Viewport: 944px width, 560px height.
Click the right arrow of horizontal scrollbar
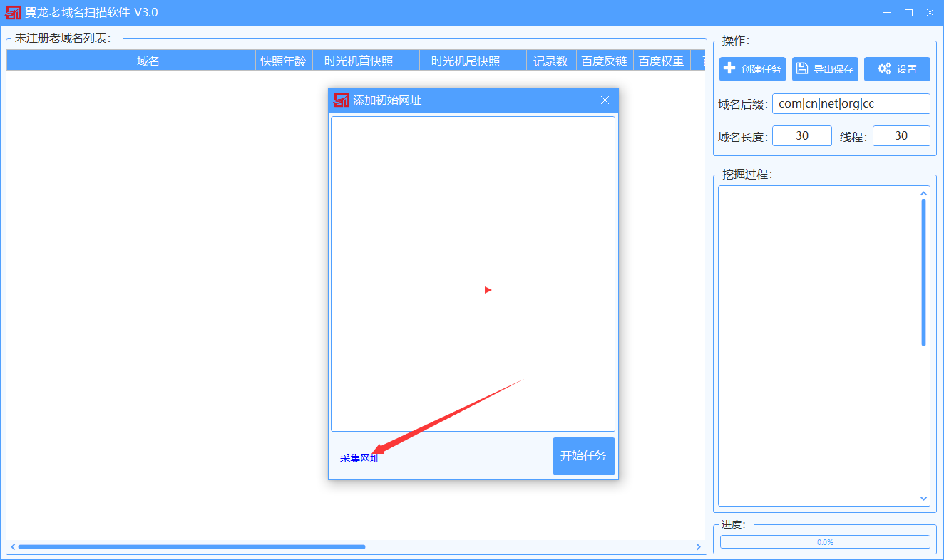(699, 546)
